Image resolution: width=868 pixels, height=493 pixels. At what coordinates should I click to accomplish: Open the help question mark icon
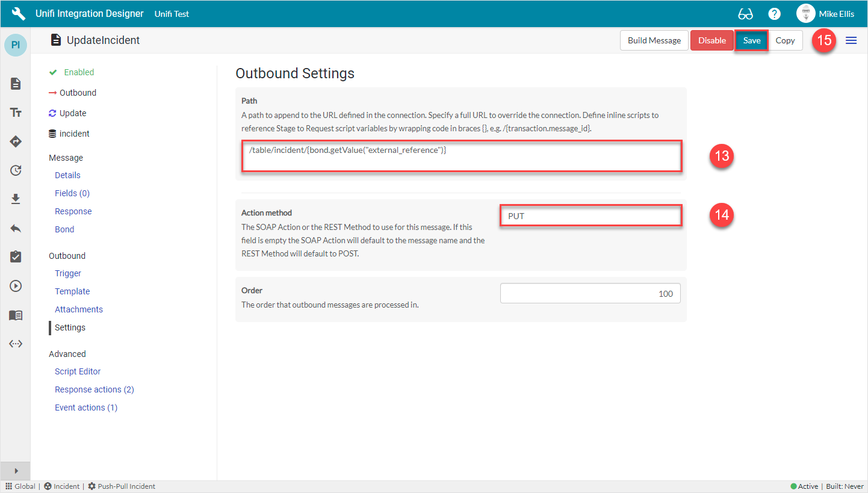click(775, 14)
